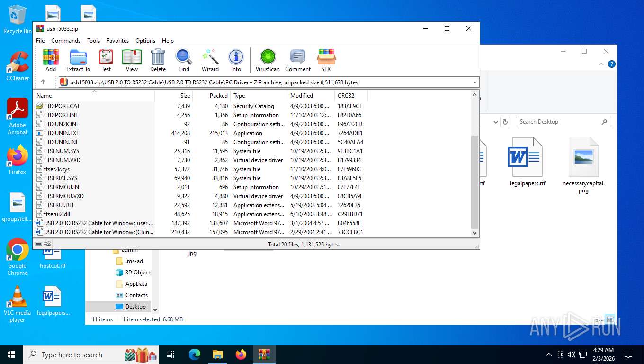Screen dimensions: 644x364
Task: Go up one folder level arrow
Action: tap(43, 82)
